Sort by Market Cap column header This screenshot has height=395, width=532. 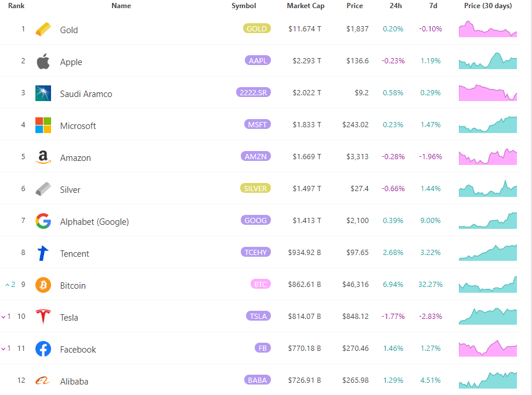(x=306, y=6)
